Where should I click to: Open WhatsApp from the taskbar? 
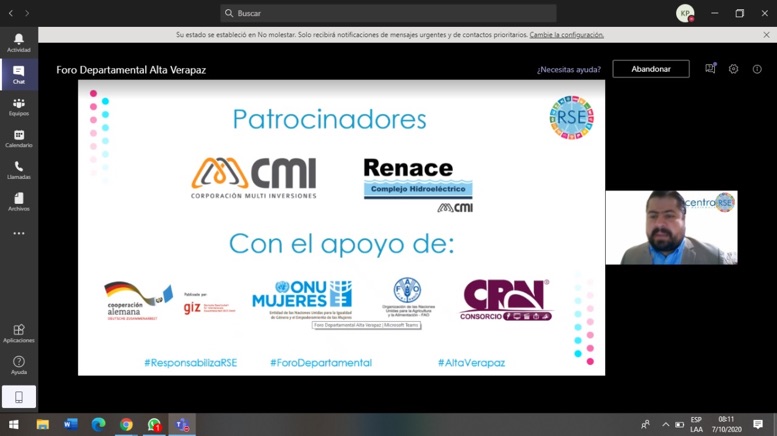[154, 425]
